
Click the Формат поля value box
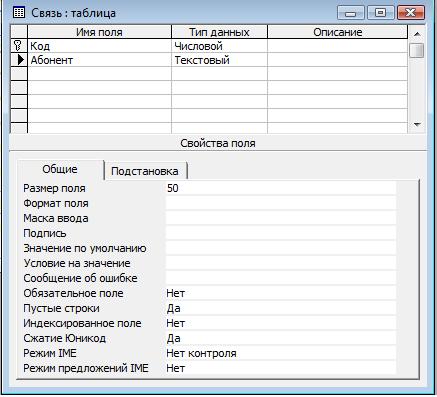pyautogui.click(x=280, y=203)
